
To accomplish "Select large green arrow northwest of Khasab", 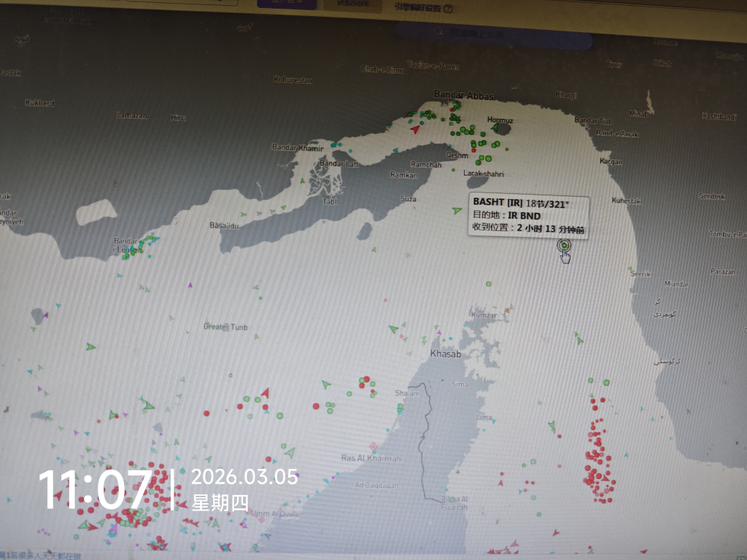I will point(393,329).
